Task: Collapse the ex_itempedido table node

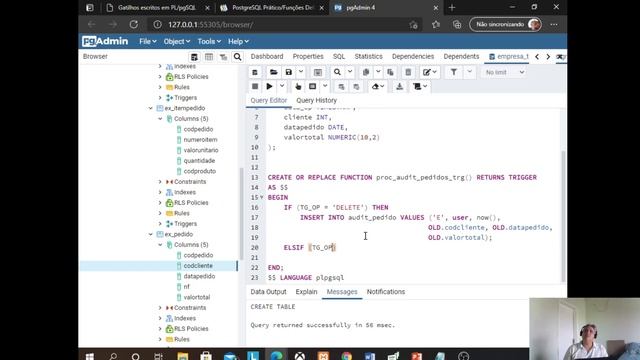Action: [151, 108]
